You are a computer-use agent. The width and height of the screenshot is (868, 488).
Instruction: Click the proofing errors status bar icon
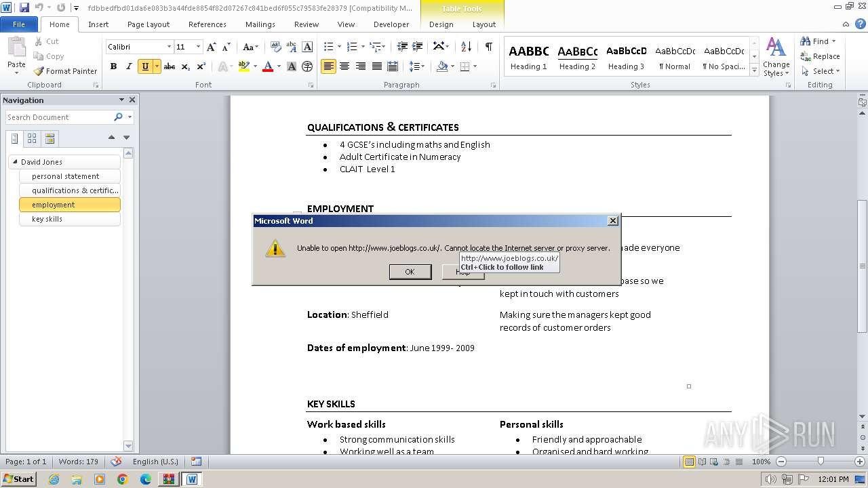pos(116,462)
